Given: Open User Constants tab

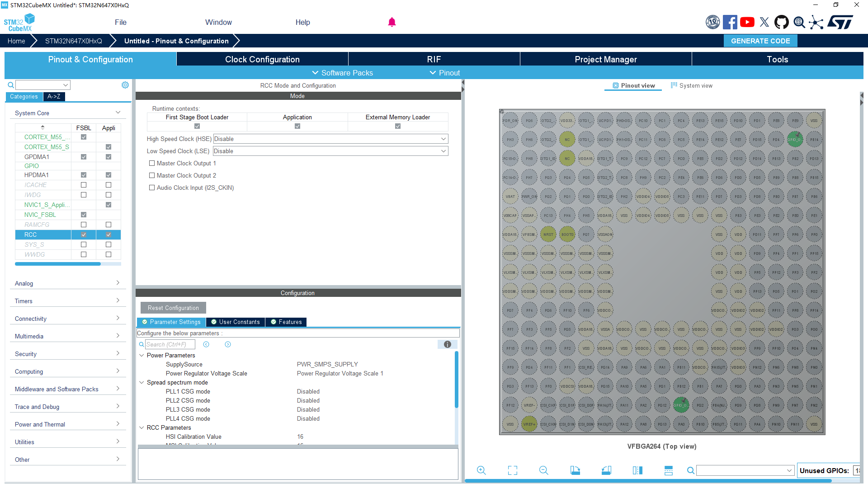Looking at the screenshot, I should [x=236, y=322].
